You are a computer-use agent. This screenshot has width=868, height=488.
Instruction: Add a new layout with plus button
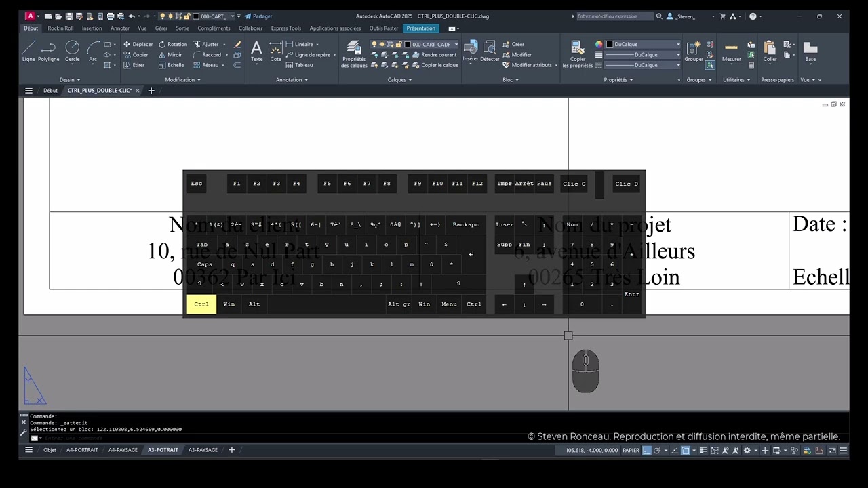pyautogui.click(x=231, y=450)
